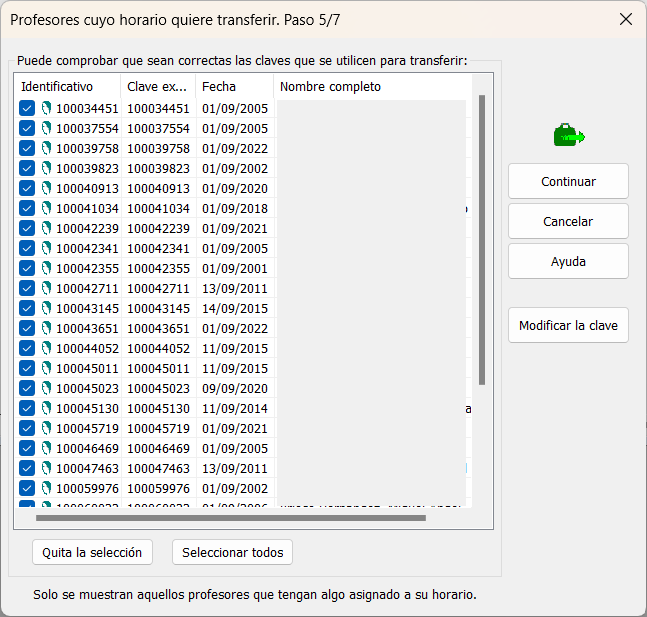Image resolution: width=647 pixels, height=617 pixels.
Task: Click Modificar la clave button
Action: [x=568, y=326]
